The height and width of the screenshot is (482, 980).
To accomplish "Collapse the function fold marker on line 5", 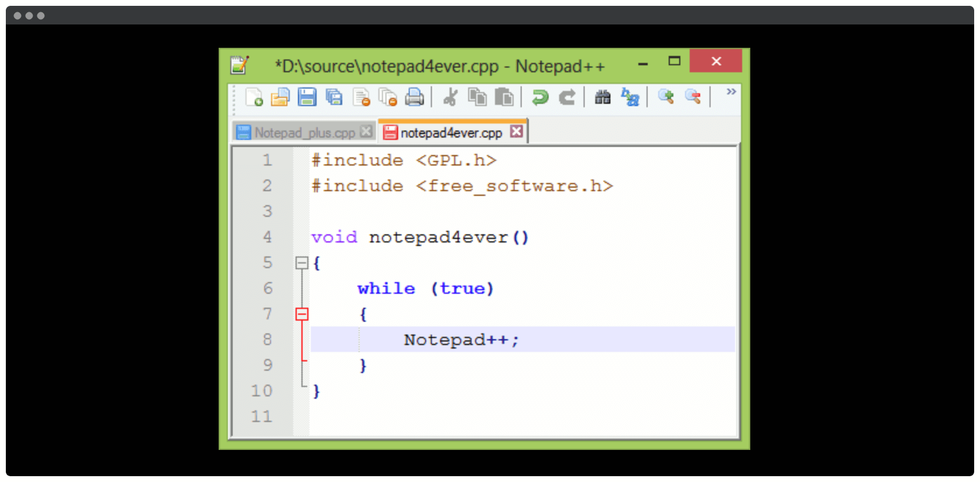I will coord(301,263).
